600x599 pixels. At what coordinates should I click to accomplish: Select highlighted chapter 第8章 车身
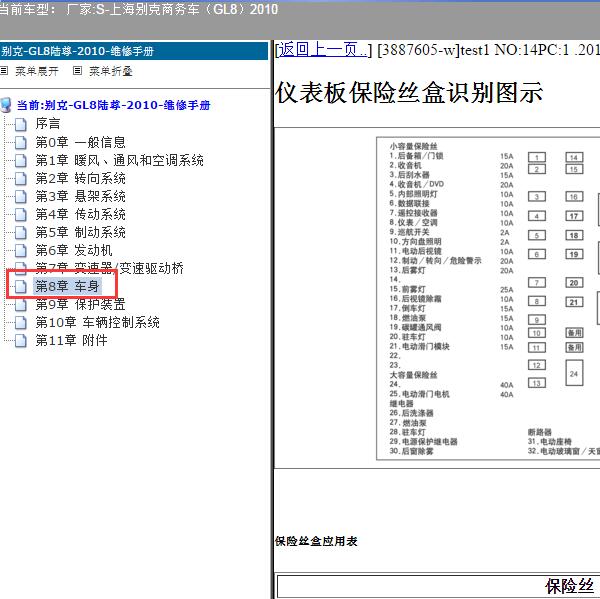[68, 286]
